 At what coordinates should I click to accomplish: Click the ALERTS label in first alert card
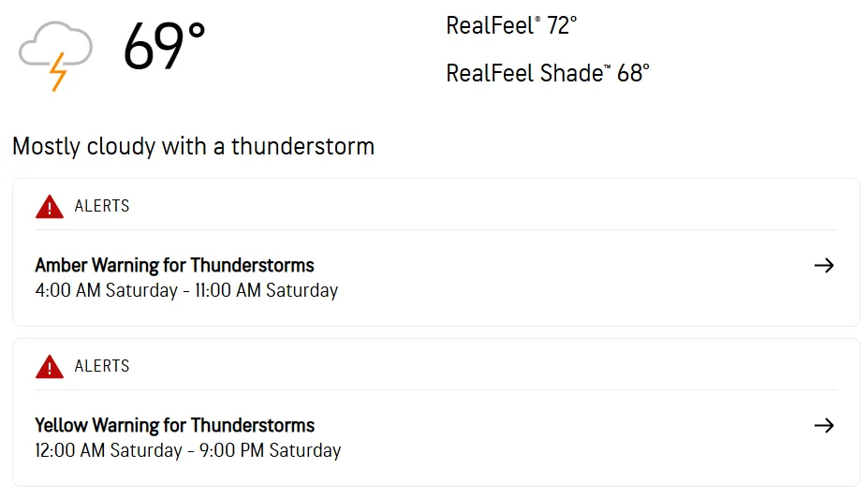click(x=102, y=206)
